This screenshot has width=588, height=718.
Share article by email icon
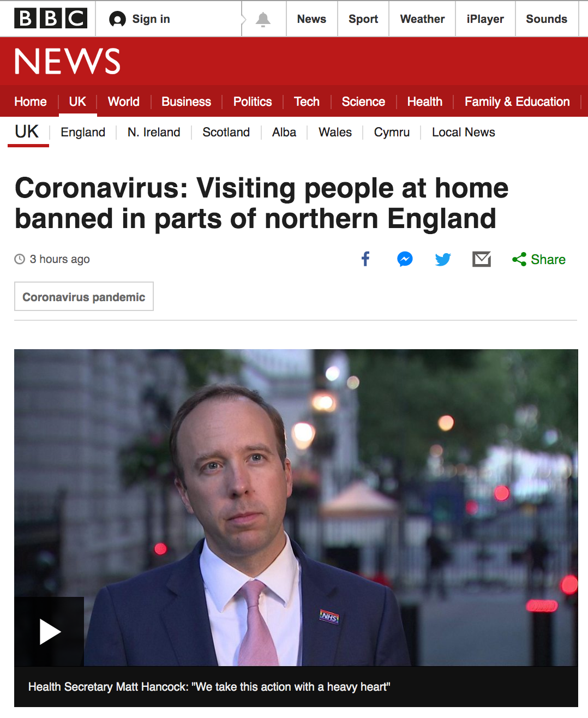click(x=482, y=259)
